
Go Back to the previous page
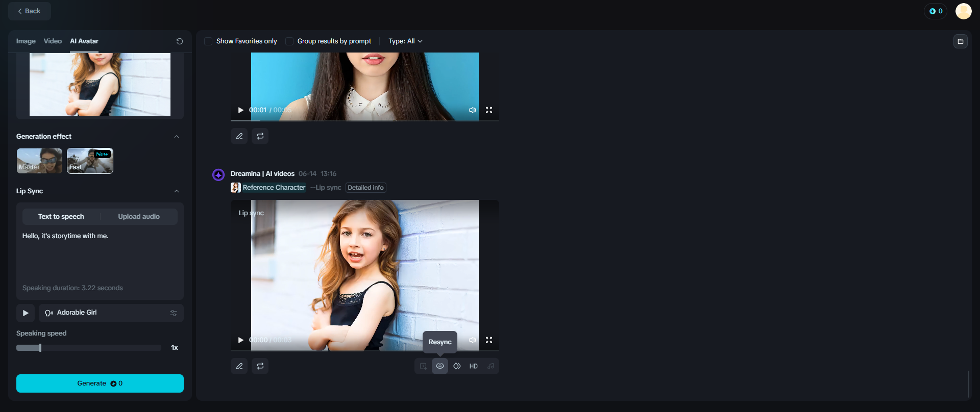30,11
